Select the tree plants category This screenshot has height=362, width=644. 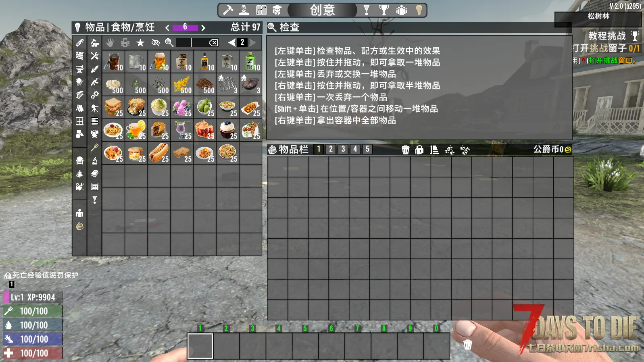(x=79, y=174)
